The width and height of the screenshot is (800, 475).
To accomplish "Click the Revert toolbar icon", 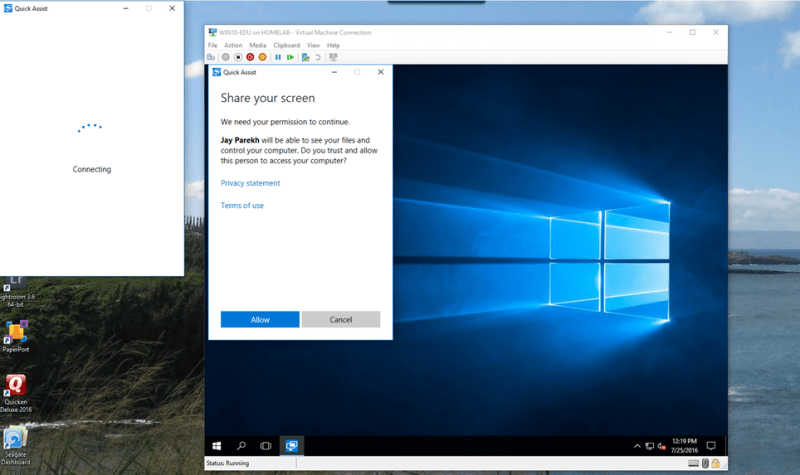I will (x=317, y=57).
